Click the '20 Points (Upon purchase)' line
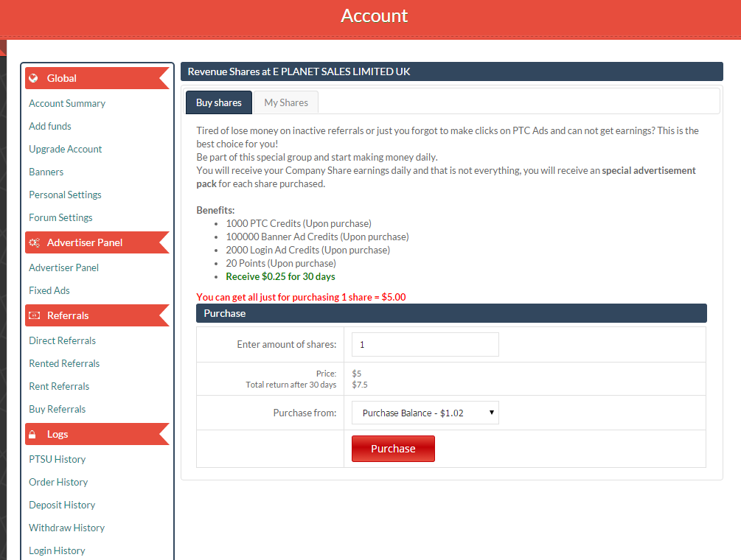Screen dimensions: 741x560 coord(281,263)
